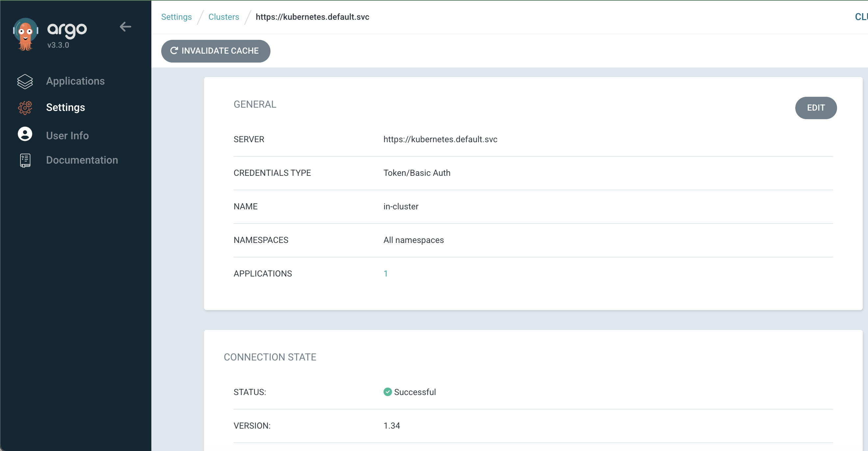Click the v3.3.0 version label
The image size is (868, 451).
[58, 45]
